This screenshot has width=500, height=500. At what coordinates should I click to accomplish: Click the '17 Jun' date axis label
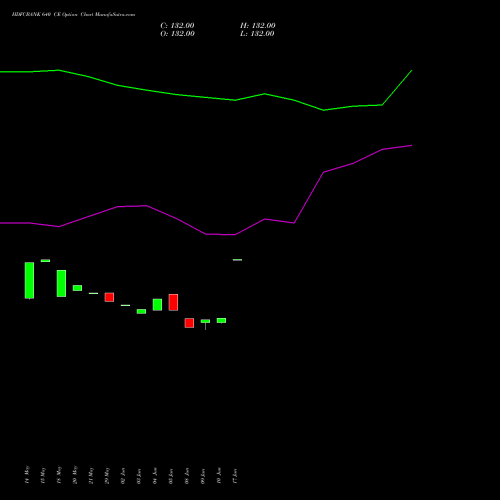tap(235, 475)
